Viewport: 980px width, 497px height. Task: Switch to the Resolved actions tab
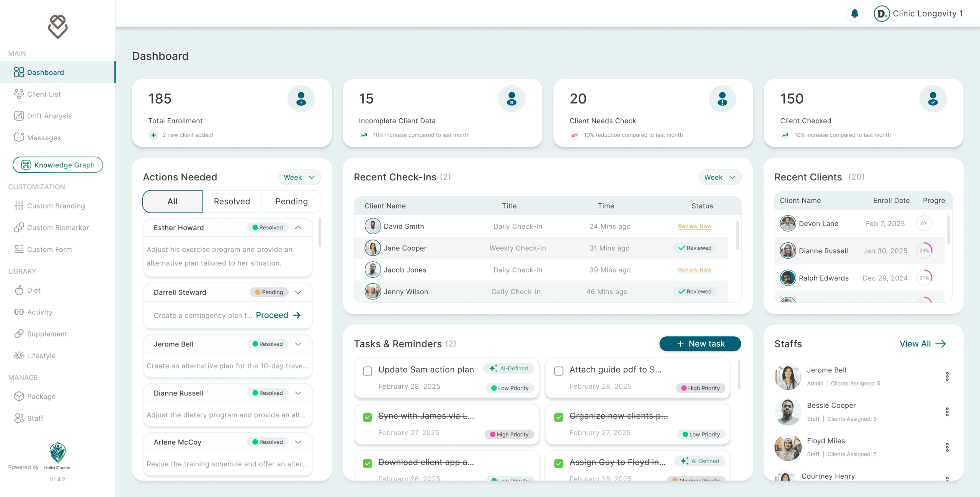232,201
